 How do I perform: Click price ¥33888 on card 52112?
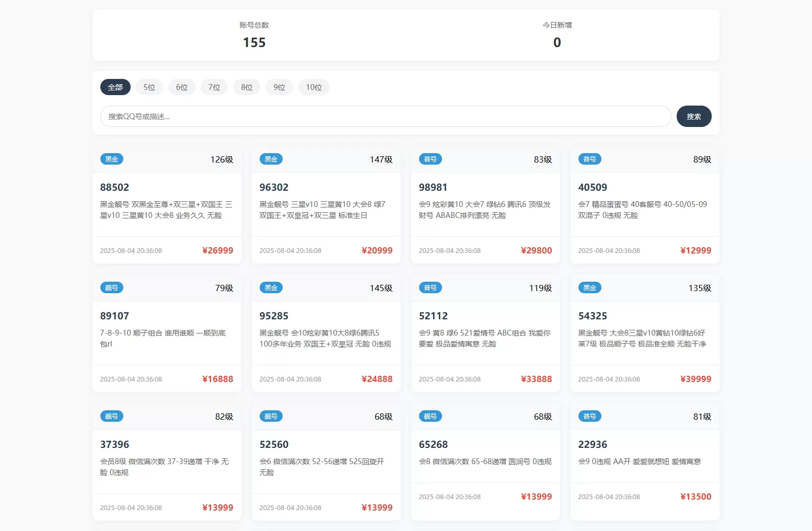click(x=536, y=379)
